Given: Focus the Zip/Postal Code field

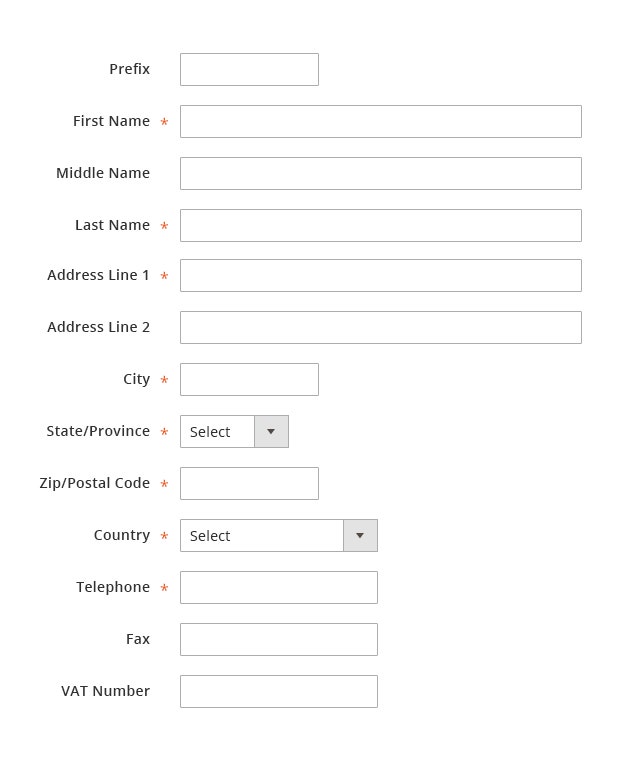Looking at the screenshot, I should coord(249,484).
